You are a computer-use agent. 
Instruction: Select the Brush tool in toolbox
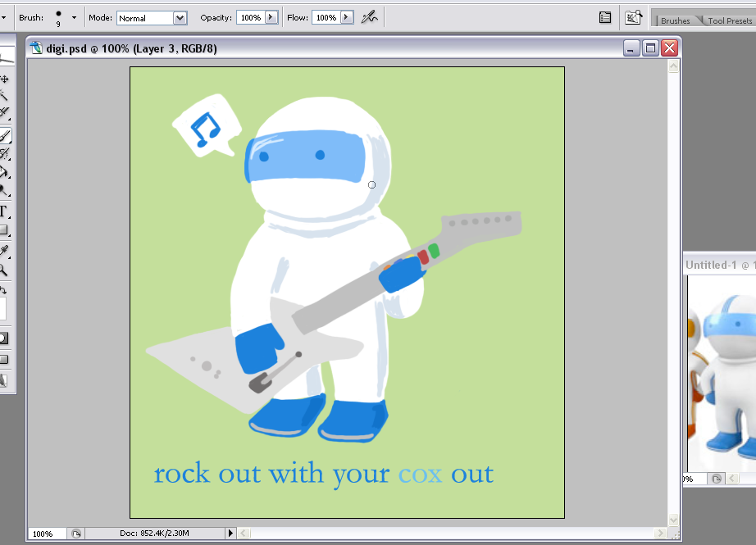(x=5, y=136)
